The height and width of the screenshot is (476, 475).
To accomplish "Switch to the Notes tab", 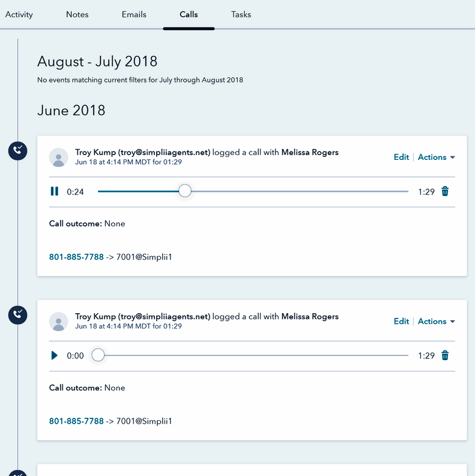I will tap(77, 14).
